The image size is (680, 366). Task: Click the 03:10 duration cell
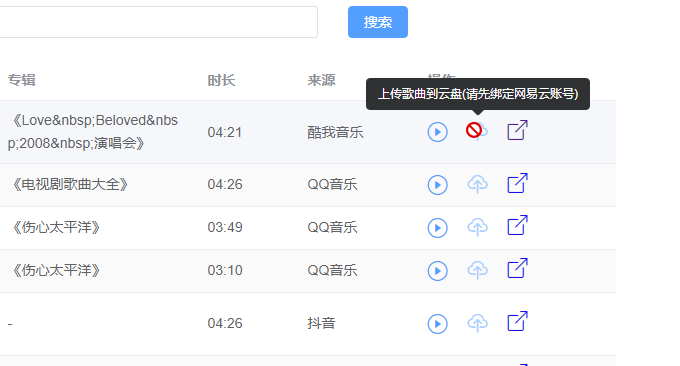(225, 270)
